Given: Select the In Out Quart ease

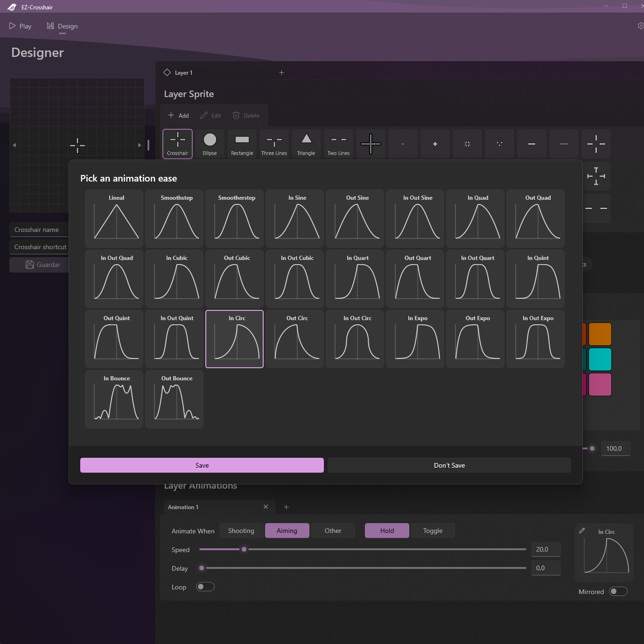Looking at the screenshot, I should [x=475, y=279].
